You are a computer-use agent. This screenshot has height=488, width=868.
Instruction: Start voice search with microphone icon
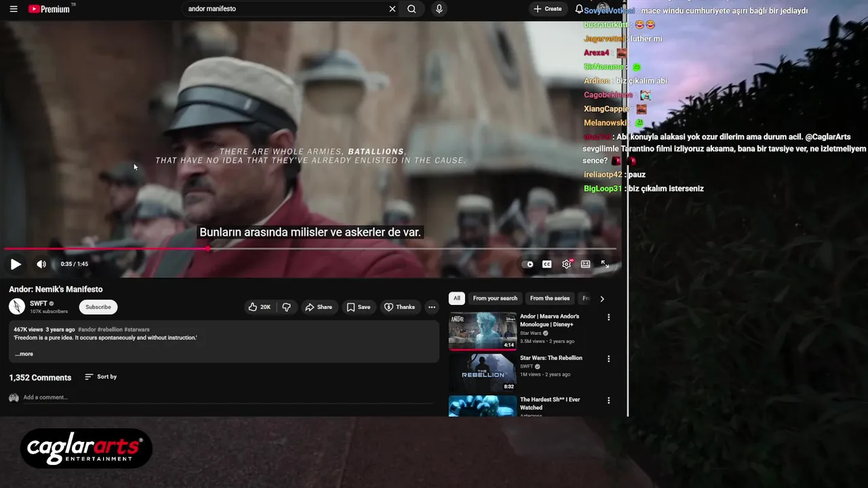click(439, 9)
